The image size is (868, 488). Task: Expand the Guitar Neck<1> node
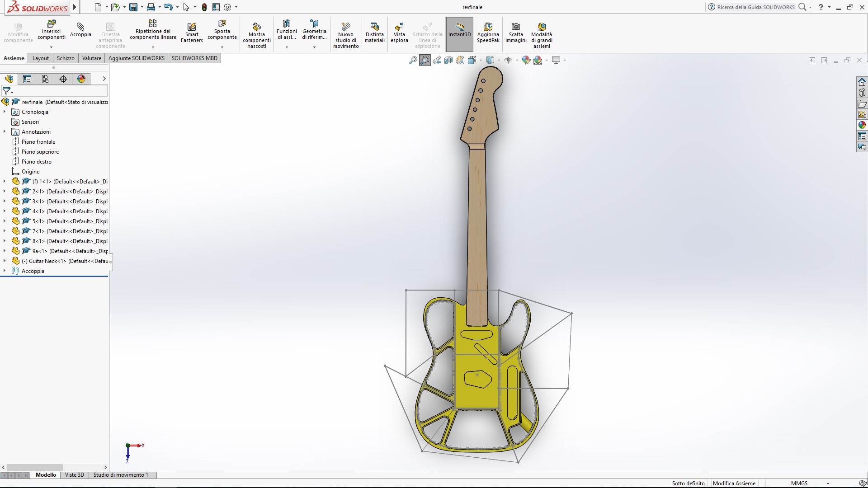[x=5, y=261]
